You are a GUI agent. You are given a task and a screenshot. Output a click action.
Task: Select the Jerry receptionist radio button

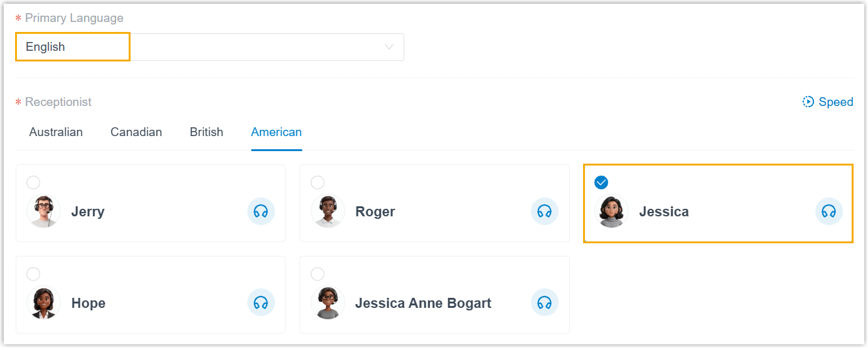33,182
